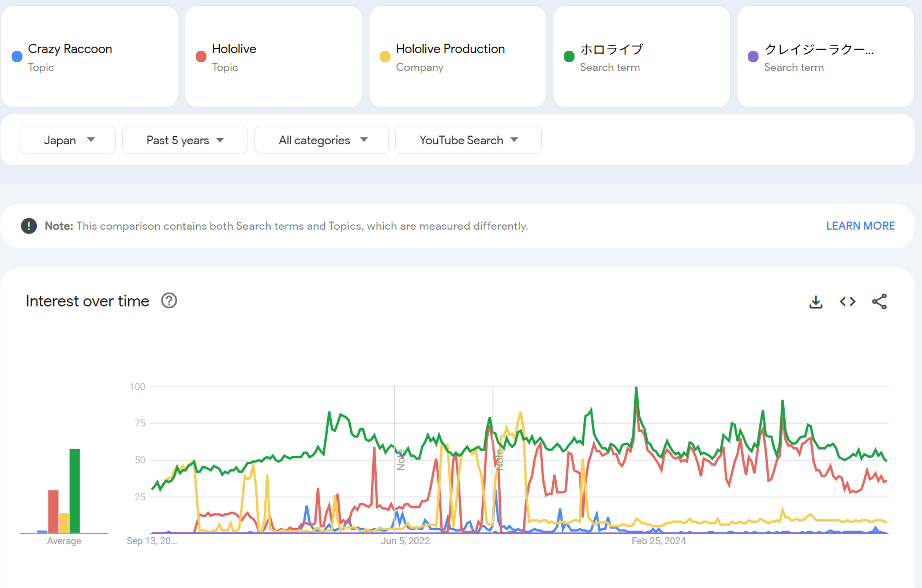Click the green dot for ホロライブ

(x=569, y=57)
